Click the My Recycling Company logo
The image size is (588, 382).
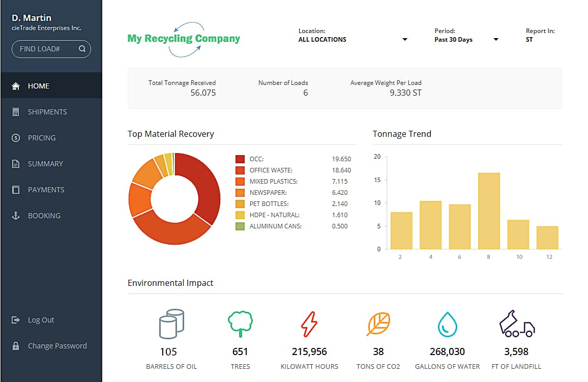coord(184,39)
